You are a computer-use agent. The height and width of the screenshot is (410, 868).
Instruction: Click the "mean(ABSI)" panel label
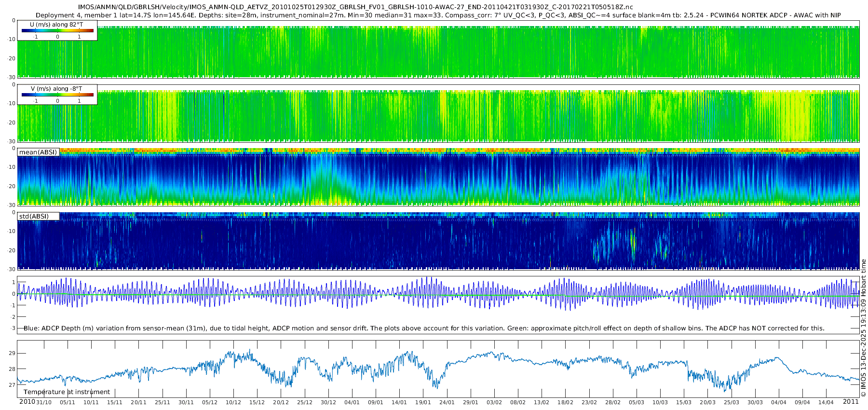[38, 152]
